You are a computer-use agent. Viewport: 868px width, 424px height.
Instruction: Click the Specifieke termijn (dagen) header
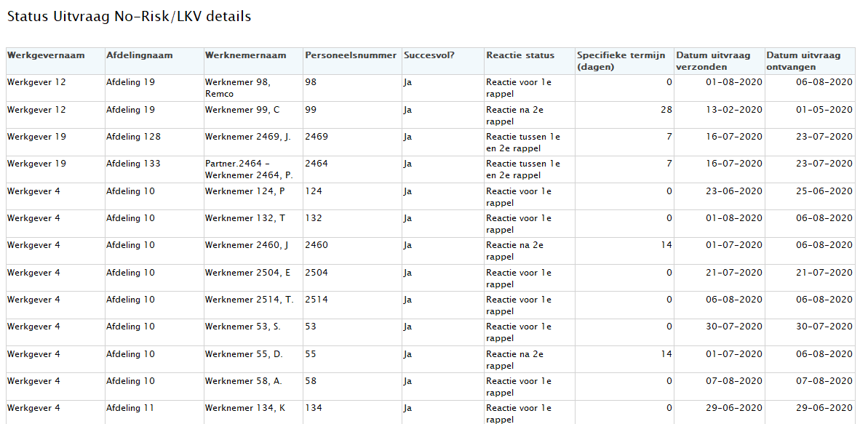point(617,61)
